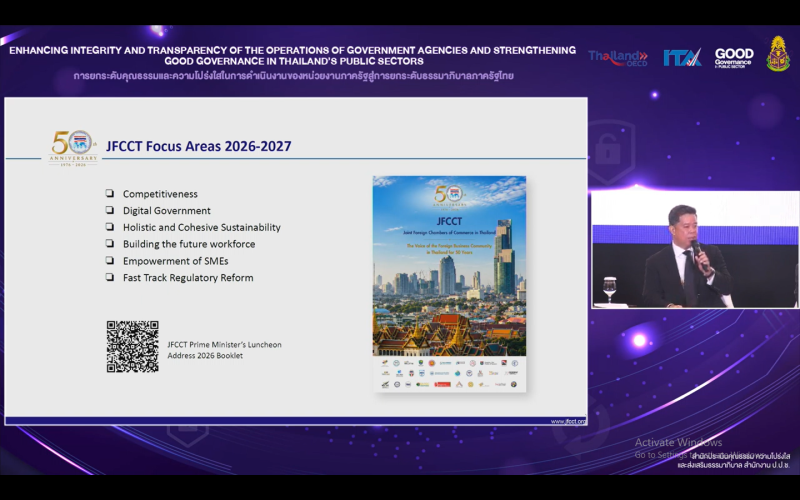Click the 50th Anniversary logo on slide
Screen dimensions: 800x500
(x=73, y=148)
